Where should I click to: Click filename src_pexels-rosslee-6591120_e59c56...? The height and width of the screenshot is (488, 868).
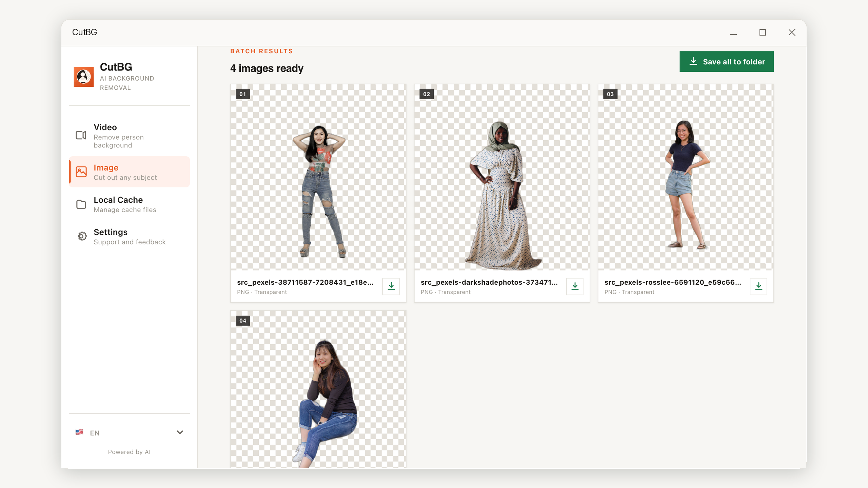[673, 282]
